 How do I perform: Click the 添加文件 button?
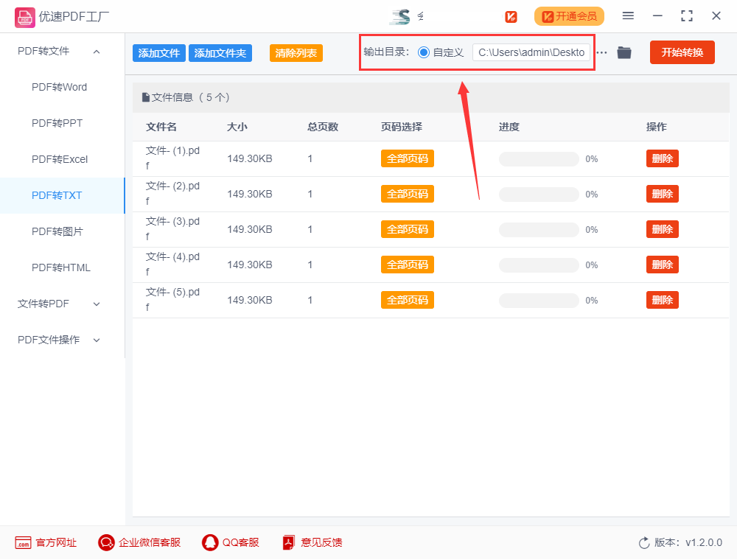point(159,53)
